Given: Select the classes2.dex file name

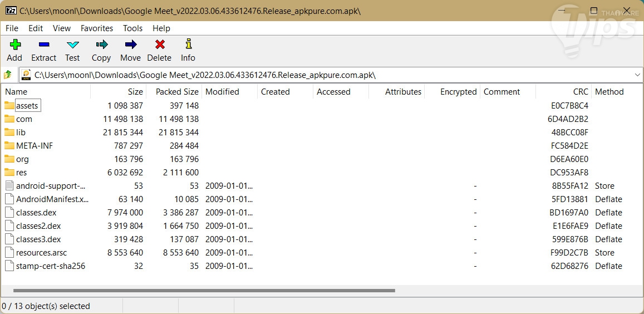Looking at the screenshot, I should coord(38,226).
